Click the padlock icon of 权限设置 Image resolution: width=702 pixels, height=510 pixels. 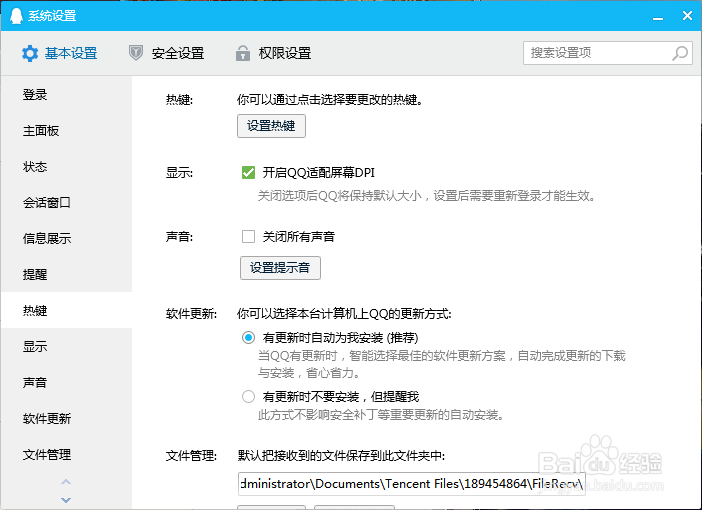[243, 53]
